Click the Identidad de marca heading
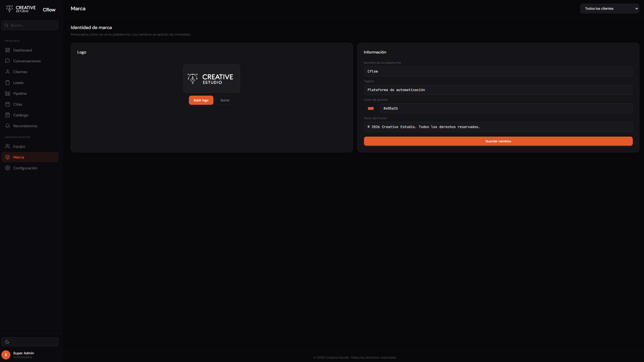Screen dimensions: 644x362 point(91,27)
